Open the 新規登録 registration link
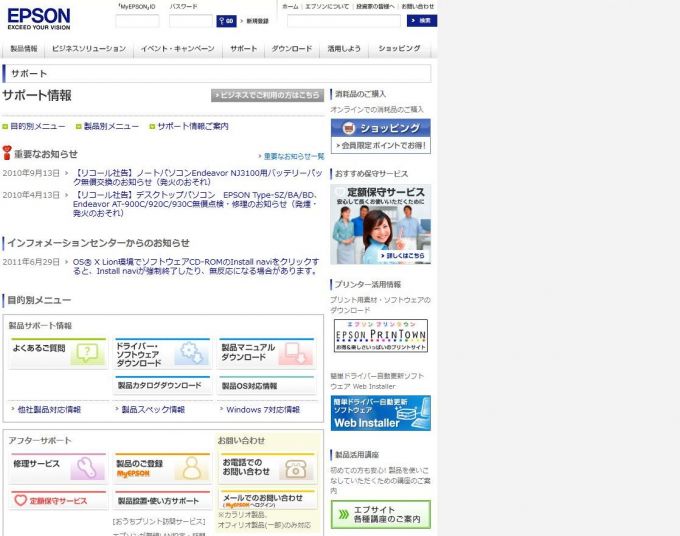680x536 pixels. pyautogui.click(x=257, y=21)
